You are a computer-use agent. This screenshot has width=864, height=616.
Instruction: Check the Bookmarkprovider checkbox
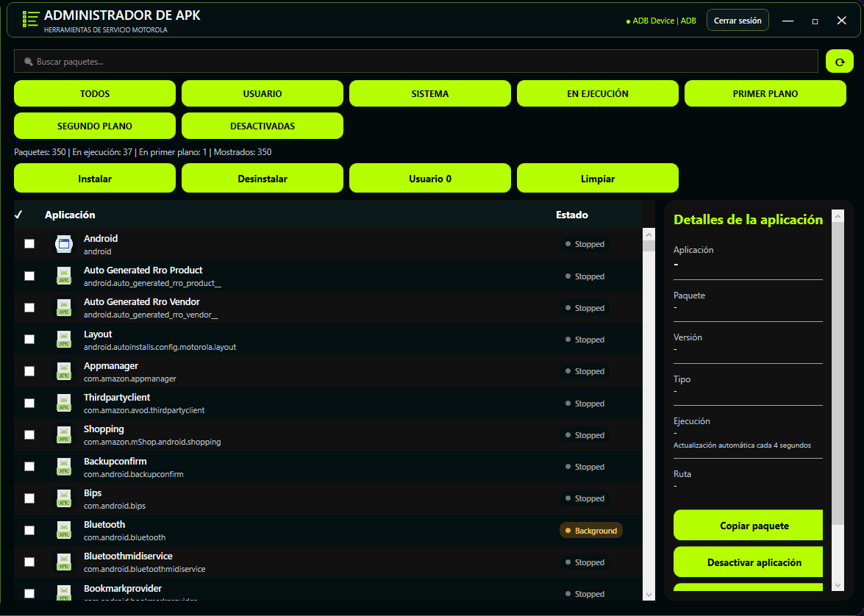tap(29, 593)
